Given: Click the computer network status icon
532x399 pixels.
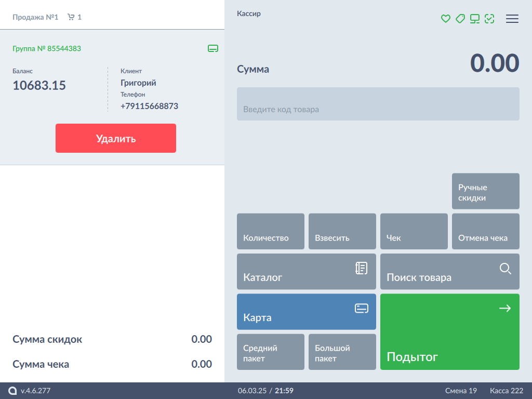Looking at the screenshot, I should (x=475, y=19).
